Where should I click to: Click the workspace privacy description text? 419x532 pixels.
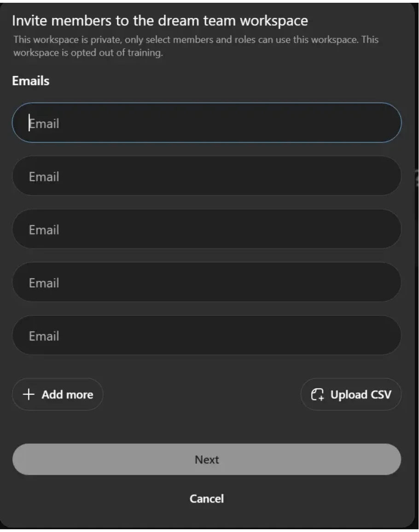click(196, 40)
